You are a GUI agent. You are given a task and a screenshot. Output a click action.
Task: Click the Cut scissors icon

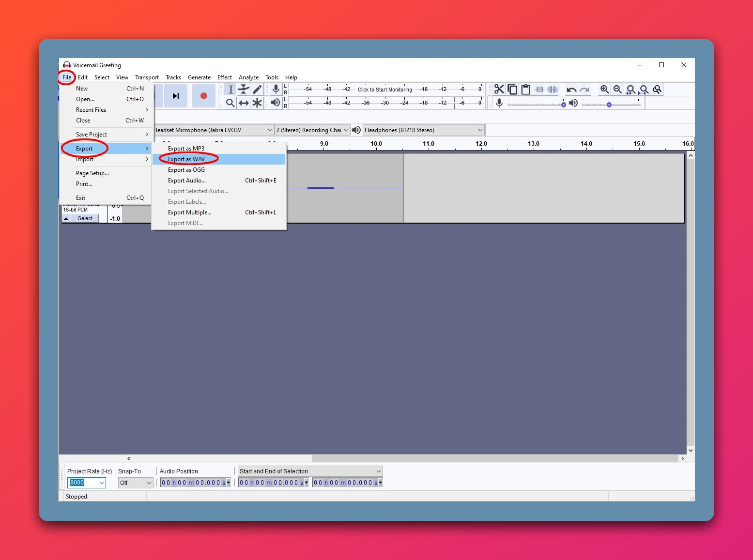point(499,90)
